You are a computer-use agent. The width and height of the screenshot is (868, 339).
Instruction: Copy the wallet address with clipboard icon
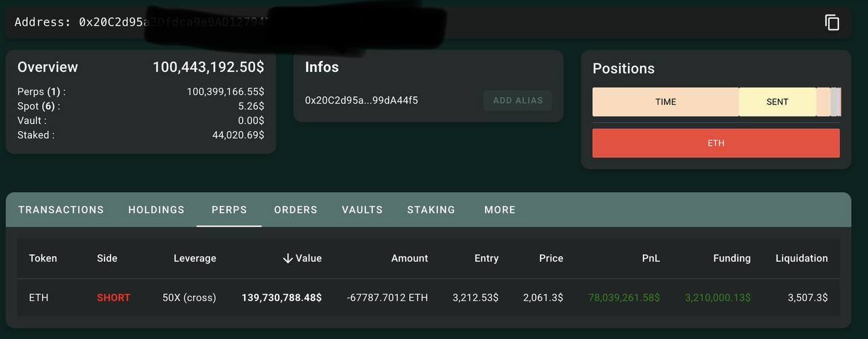coord(832,22)
